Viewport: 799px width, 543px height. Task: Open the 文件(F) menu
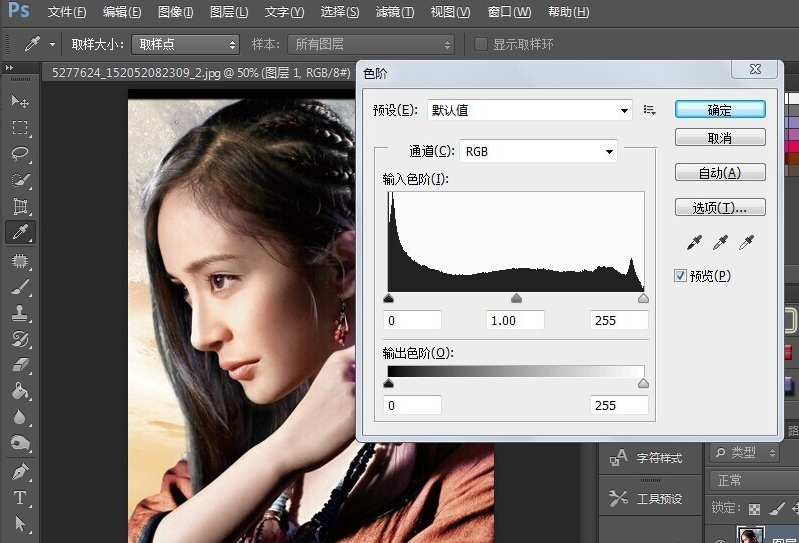point(67,12)
